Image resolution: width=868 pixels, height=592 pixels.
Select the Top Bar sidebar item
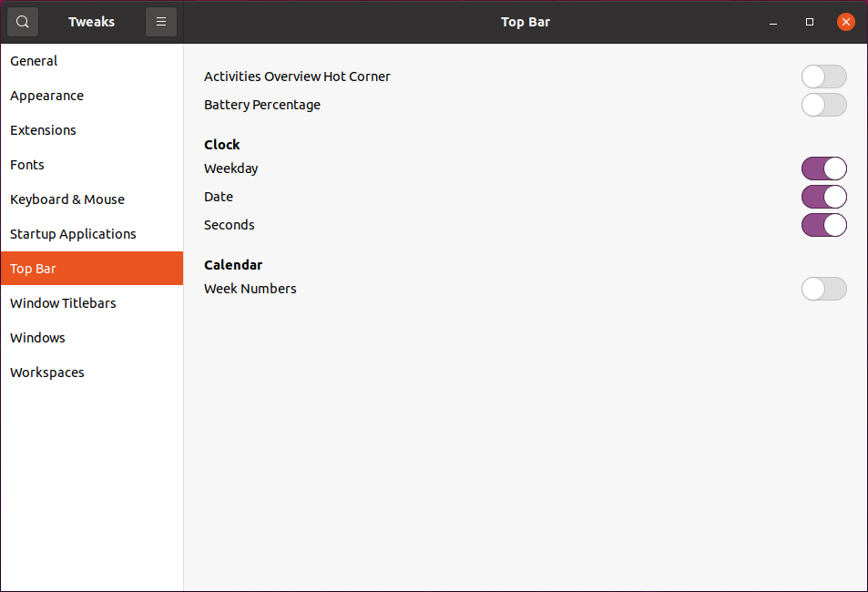click(x=92, y=269)
